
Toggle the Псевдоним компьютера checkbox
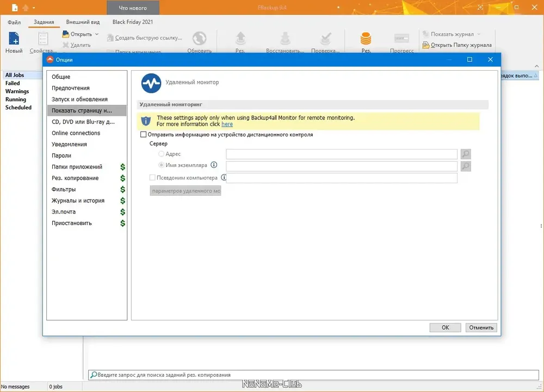click(152, 177)
